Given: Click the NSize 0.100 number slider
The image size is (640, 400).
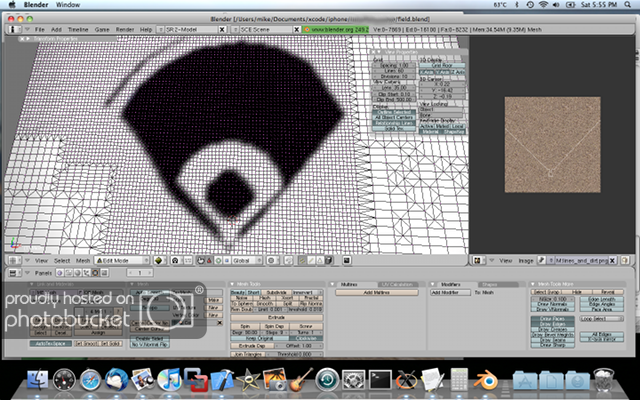Looking at the screenshot, I should tap(553, 299).
